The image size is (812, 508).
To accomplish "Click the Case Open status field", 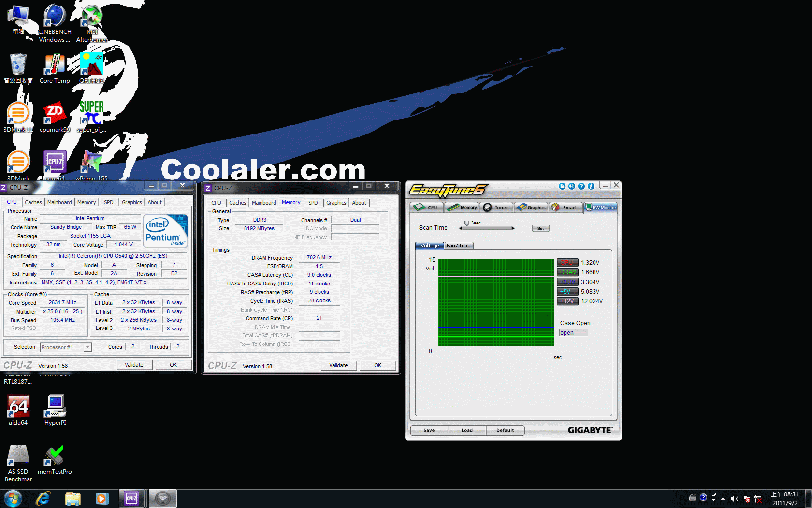I will pos(573,333).
